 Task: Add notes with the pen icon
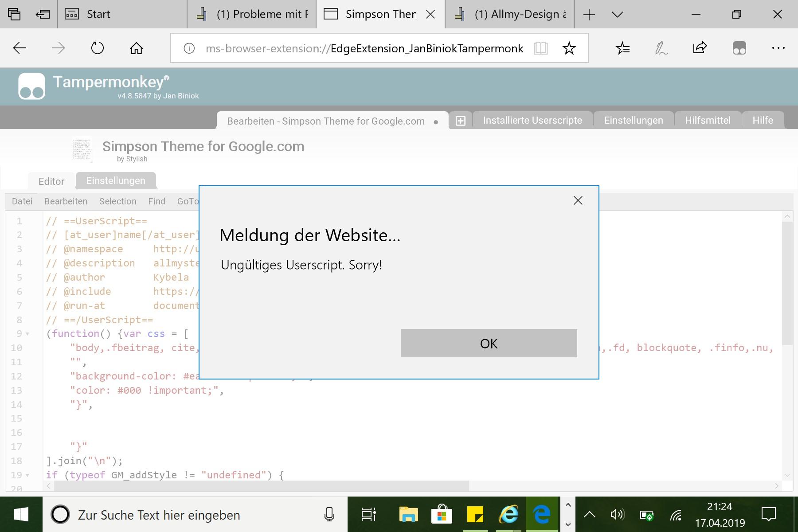(661, 48)
